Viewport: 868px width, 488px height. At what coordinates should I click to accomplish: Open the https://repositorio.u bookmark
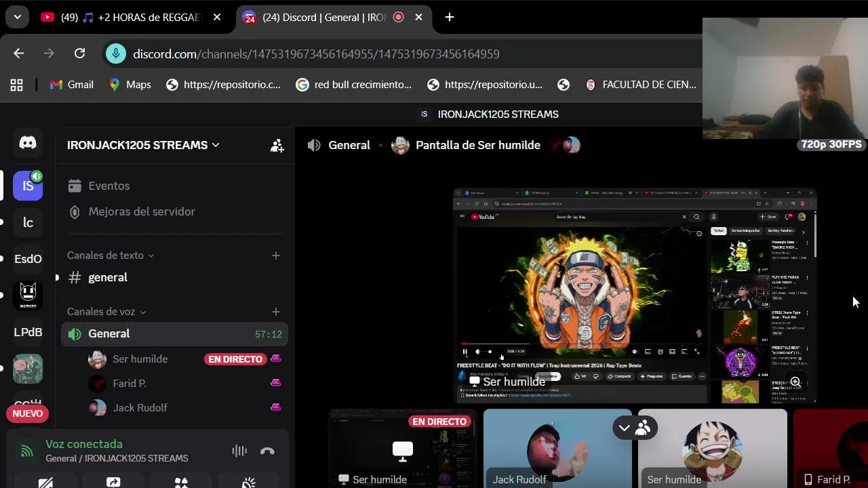(485, 85)
